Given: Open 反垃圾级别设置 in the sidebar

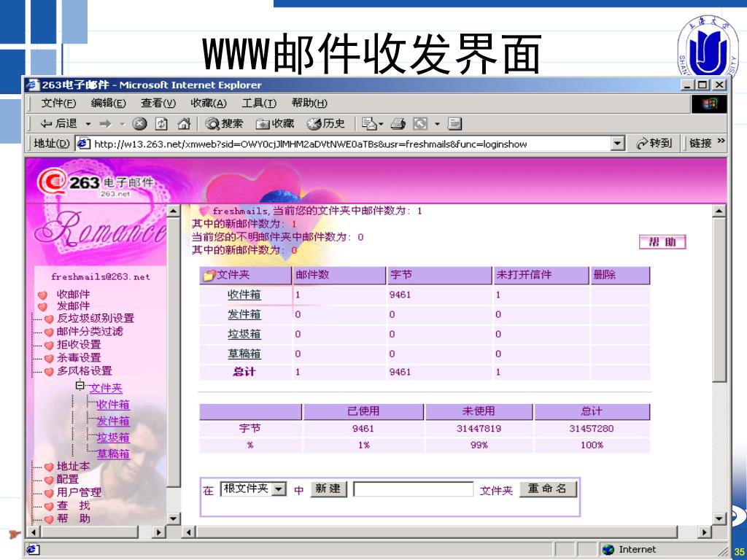Looking at the screenshot, I should [96, 318].
